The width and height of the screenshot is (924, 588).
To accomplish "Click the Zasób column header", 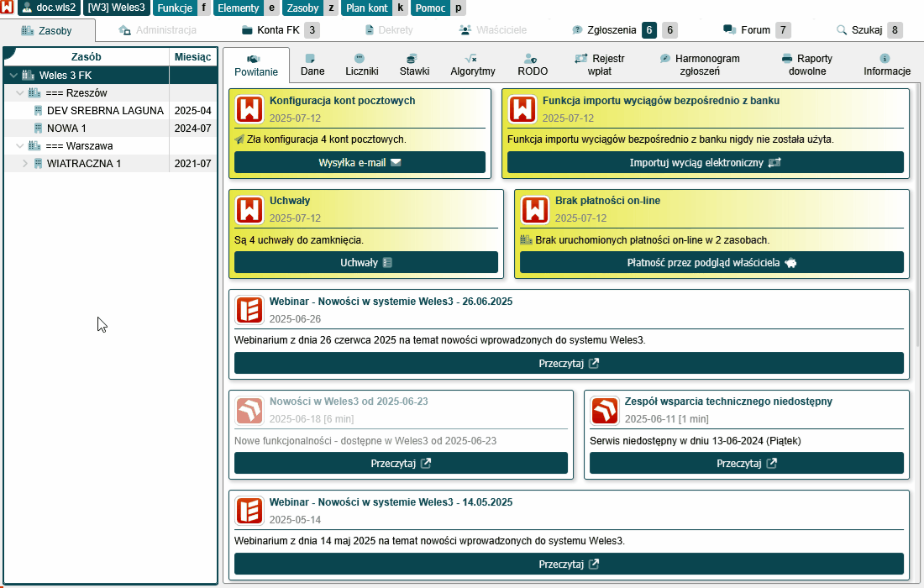I will 86,56.
